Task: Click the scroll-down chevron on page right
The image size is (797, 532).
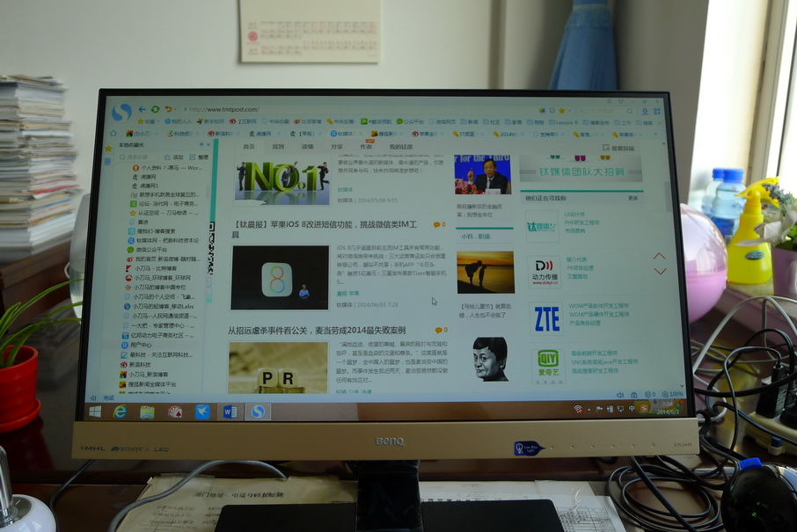Action: pos(660,271)
